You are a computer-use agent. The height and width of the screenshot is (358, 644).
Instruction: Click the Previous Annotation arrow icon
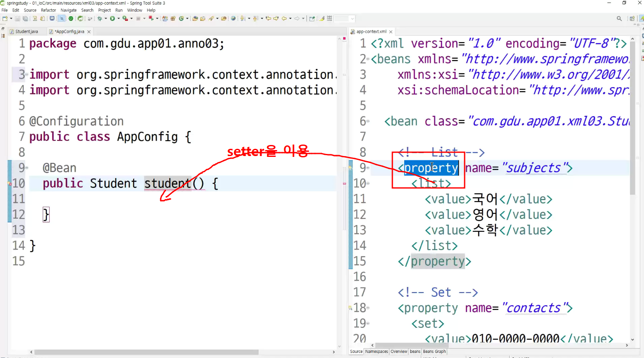(x=255, y=18)
